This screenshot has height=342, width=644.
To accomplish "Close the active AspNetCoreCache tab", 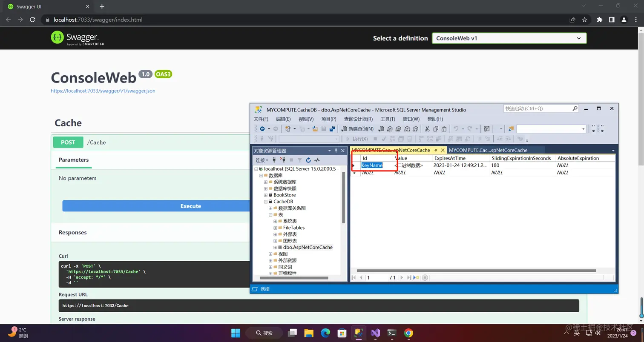I will [x=443, y=150].
